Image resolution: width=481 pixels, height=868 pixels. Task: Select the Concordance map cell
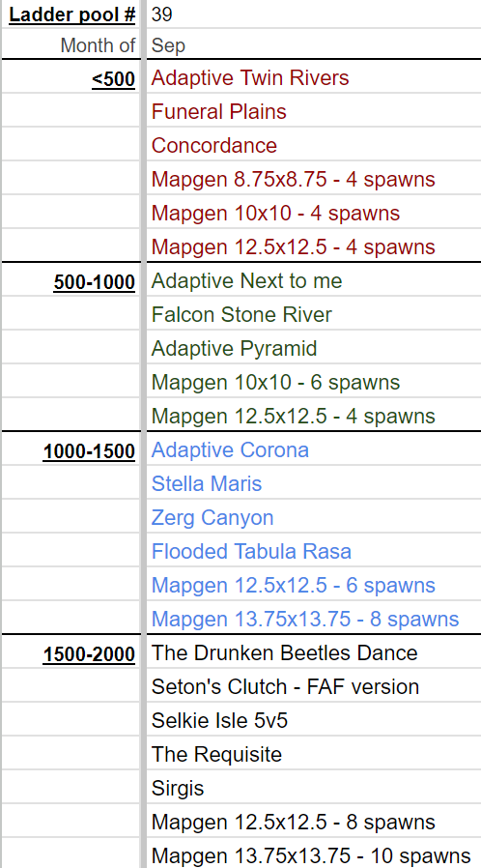pos(314,146)
